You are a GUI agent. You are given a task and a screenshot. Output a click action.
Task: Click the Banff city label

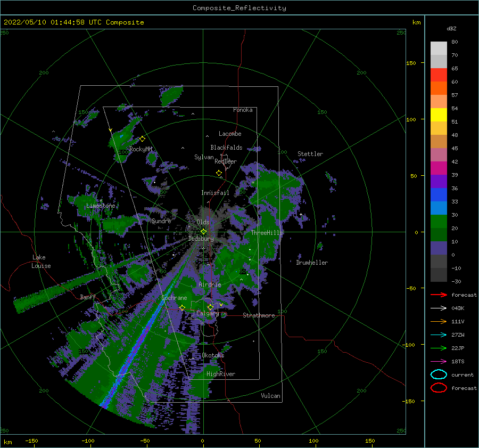[88, 297]
